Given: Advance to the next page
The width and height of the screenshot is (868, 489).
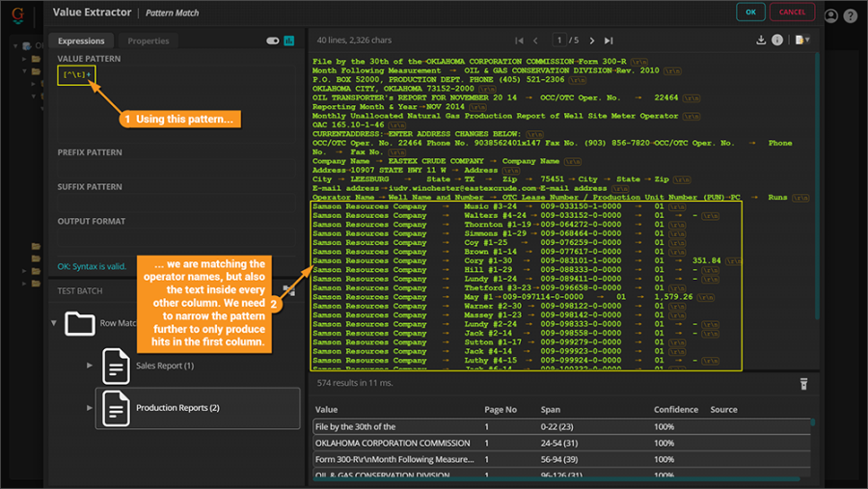Looking at the screenshot, I should tap(591, 41).
